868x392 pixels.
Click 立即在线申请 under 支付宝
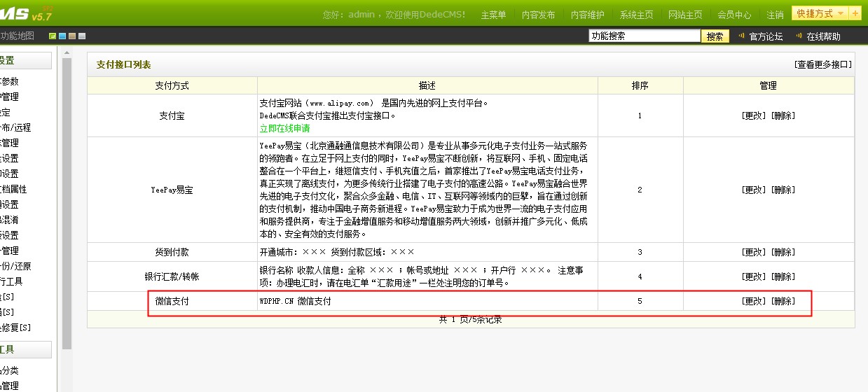point(284,128)
